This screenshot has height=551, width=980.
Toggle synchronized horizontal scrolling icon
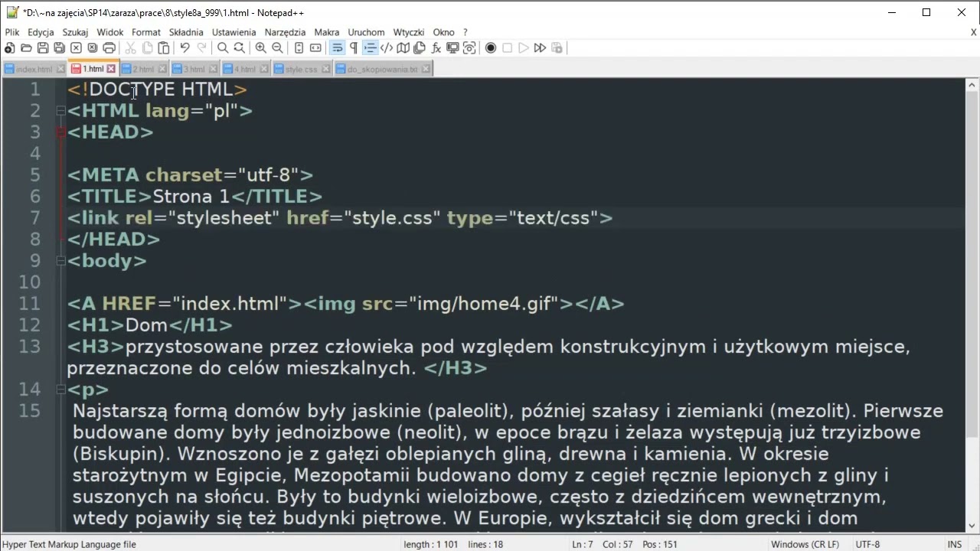tap(315, 48)
